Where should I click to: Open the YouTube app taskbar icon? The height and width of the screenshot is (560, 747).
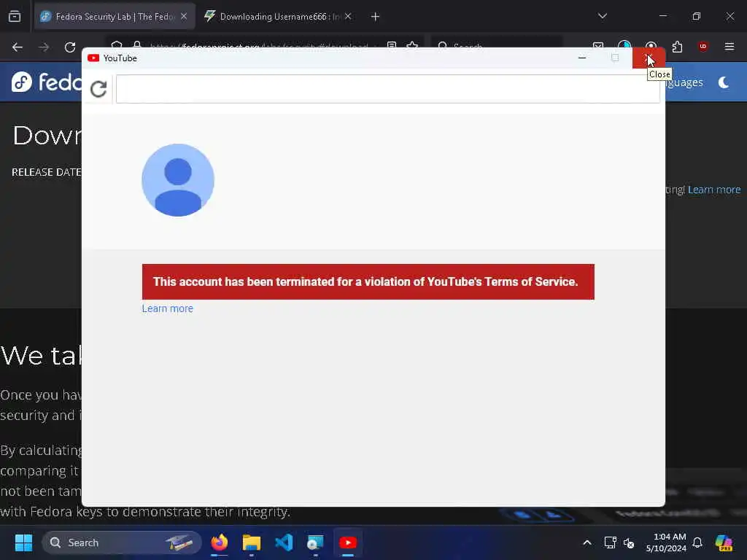348,542
